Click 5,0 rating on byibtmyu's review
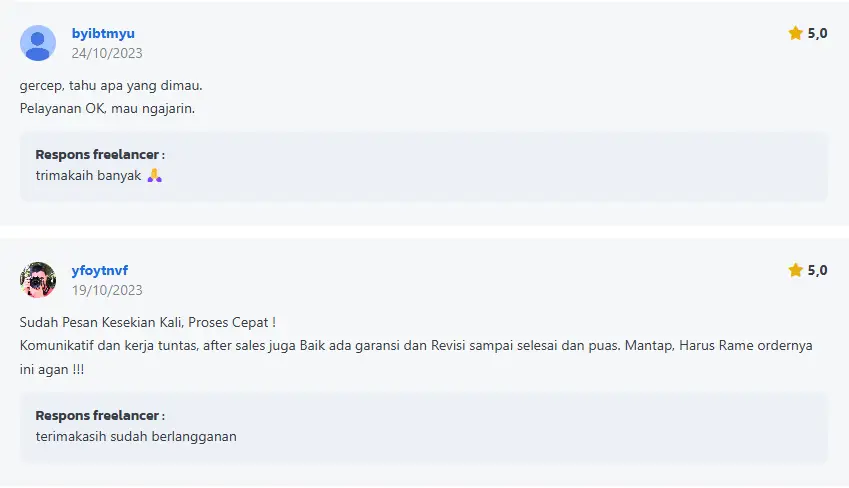Screen dimensions: 849x488 click(818, 33)
